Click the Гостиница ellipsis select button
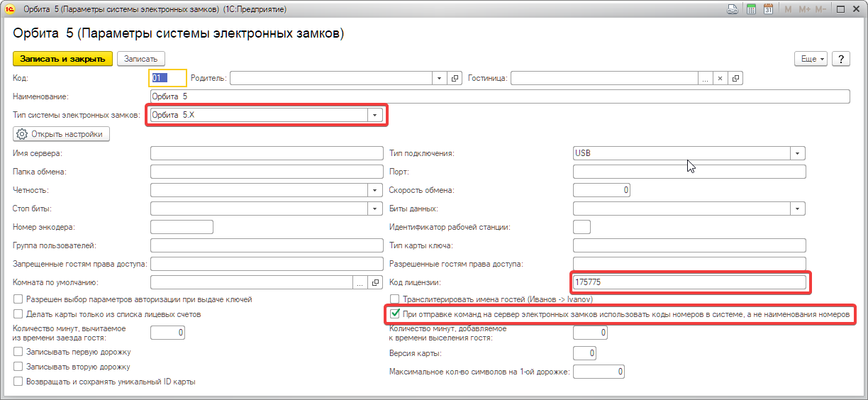 (706, 78)
